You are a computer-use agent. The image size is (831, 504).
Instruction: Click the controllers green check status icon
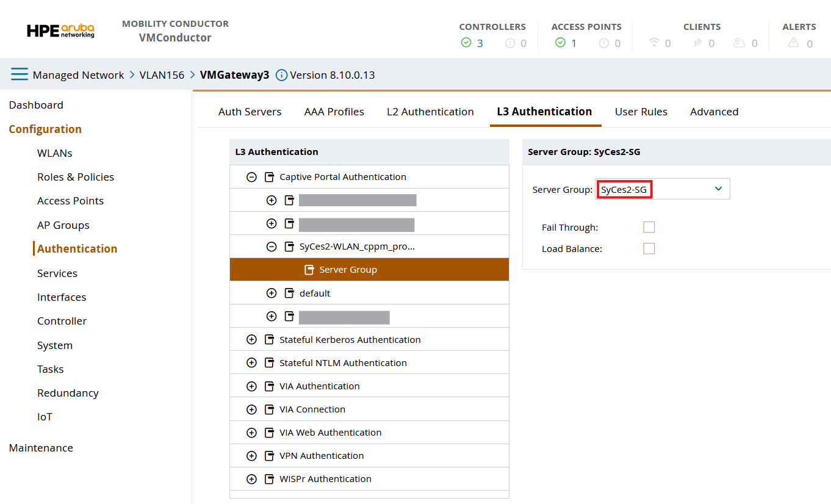pyautogui.click(x=466, y=43)
